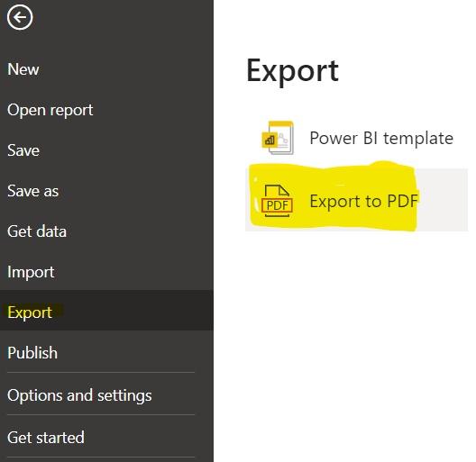The image size is (476, 462).
Task: Select New in the File menu
Action: (x=23, y=69)
